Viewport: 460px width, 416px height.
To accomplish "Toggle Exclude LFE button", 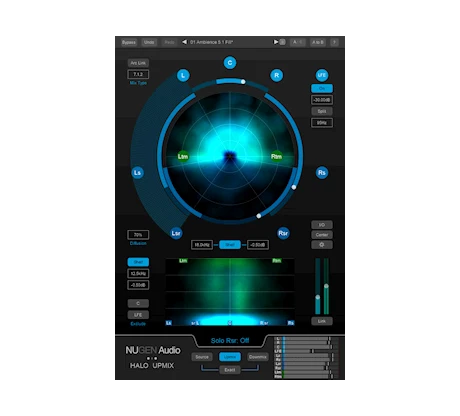I will 138,315.
